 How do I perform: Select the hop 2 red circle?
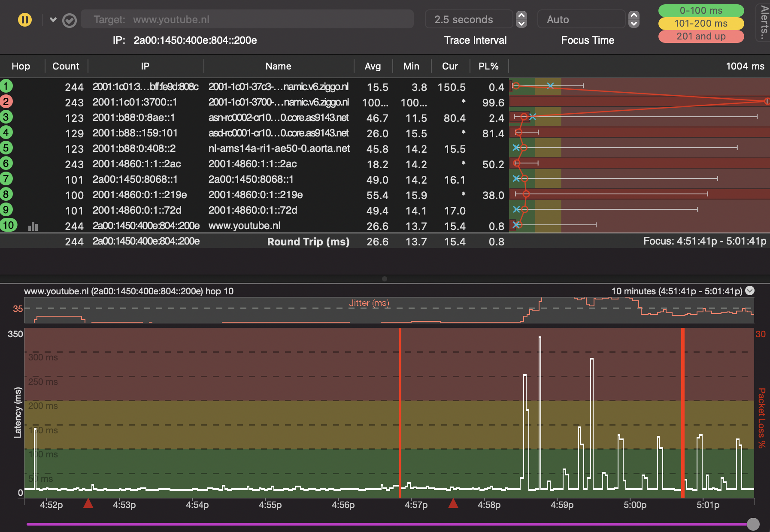coord(6,102)
